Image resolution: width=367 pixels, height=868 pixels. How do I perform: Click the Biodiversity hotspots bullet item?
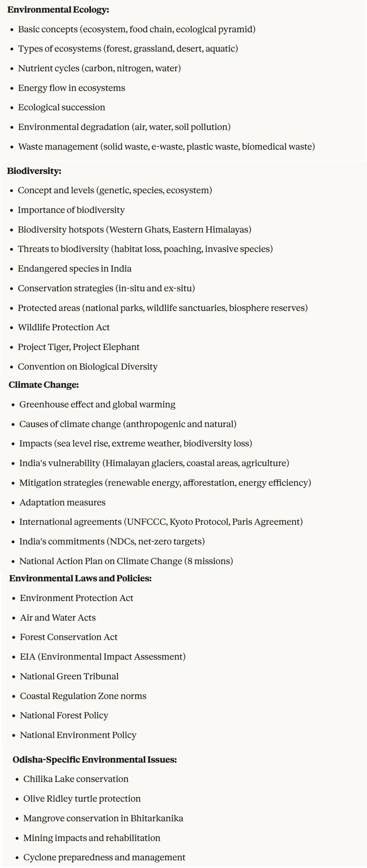pyautogui.click(x=134, y=230)
